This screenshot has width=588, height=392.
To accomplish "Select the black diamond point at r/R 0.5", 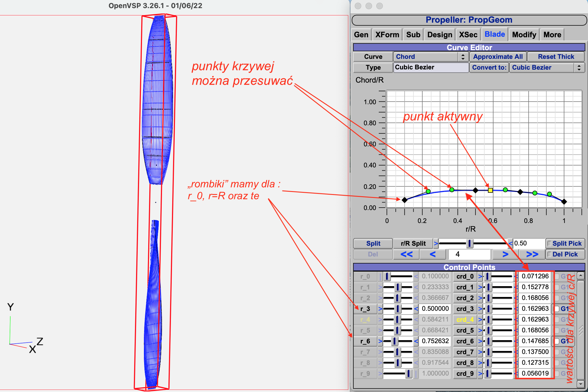I will click(475, 190).
